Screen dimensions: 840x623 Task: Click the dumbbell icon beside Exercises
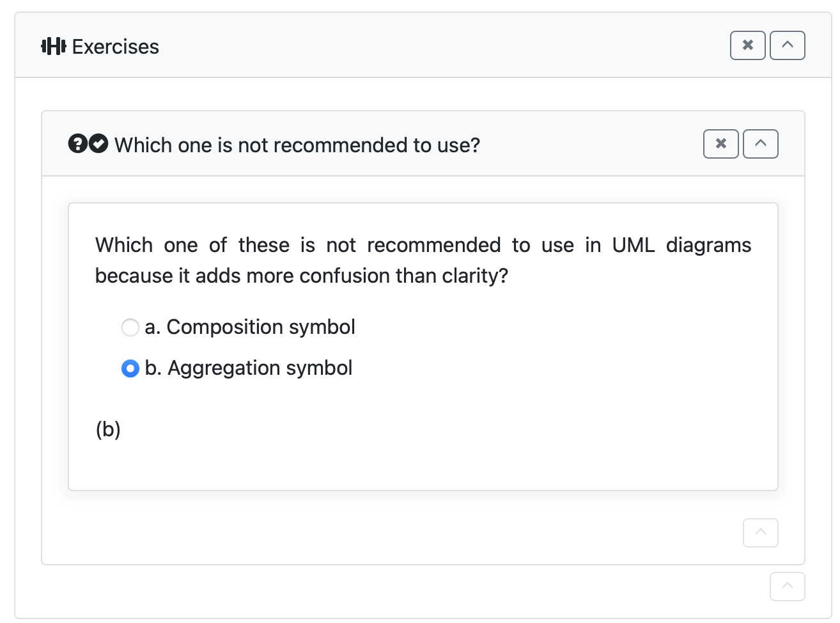click(x=53, y=46)
